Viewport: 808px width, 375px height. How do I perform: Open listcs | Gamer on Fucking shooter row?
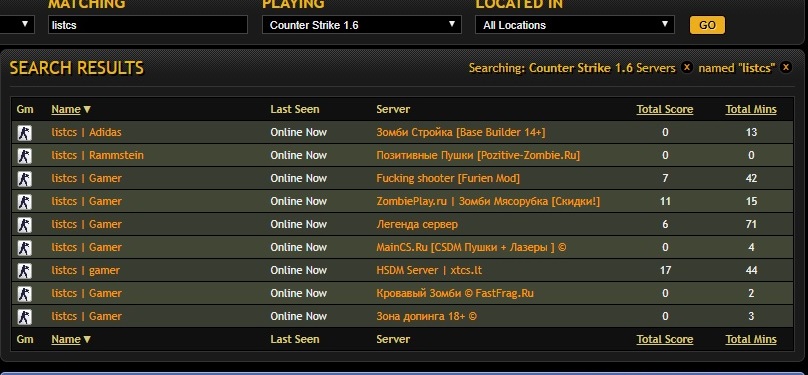(x=87, y=178)
